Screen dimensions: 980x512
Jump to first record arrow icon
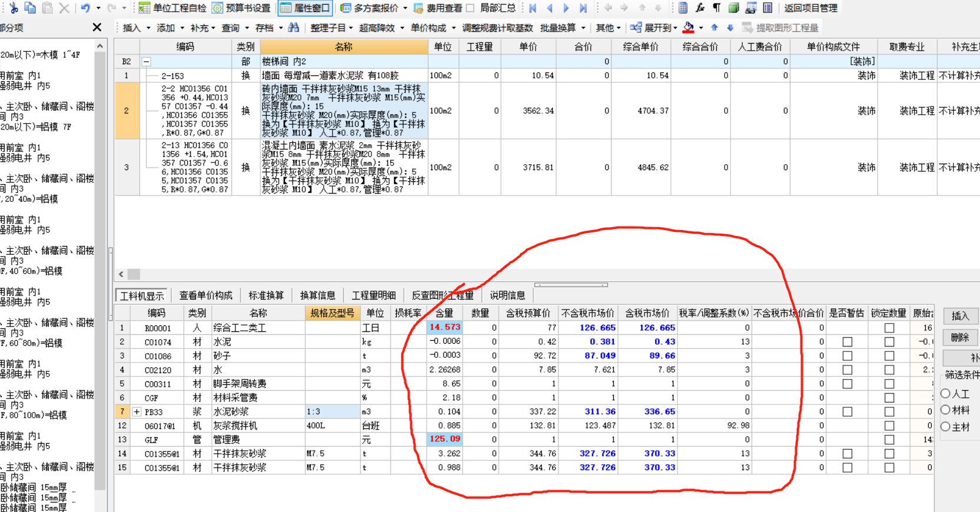(x=533, y=8)
